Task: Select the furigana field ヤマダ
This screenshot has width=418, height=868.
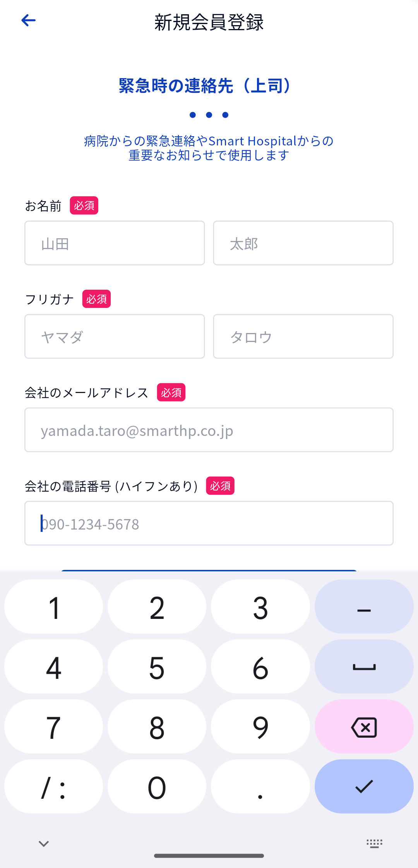Action: click(115, 337)
